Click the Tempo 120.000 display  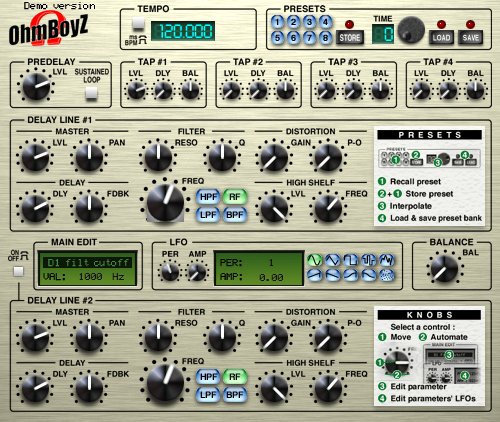pos(183,31)
